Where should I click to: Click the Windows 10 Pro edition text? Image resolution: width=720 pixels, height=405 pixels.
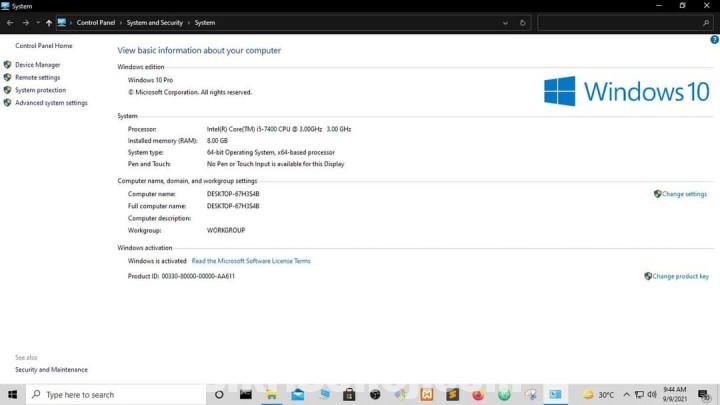(x=150, y=80)
